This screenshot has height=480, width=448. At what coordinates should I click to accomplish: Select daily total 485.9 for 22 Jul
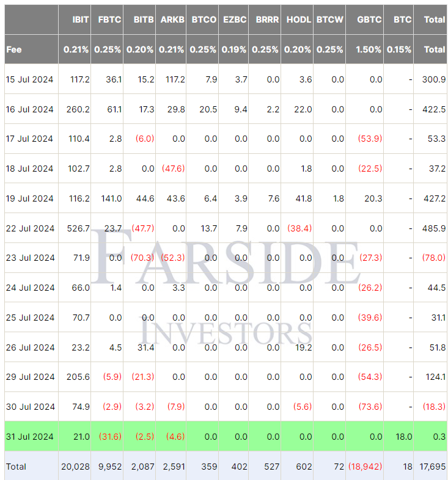[x=434, y=228]
